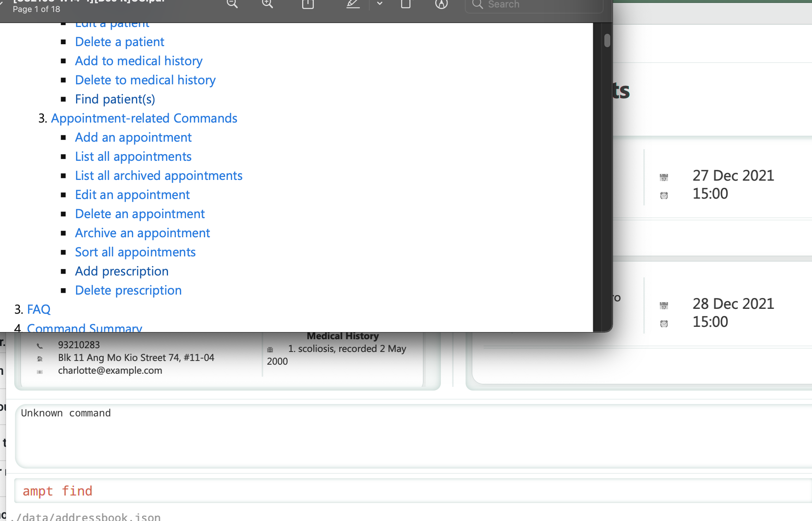Click the annotation/markup pen icon

353,5
